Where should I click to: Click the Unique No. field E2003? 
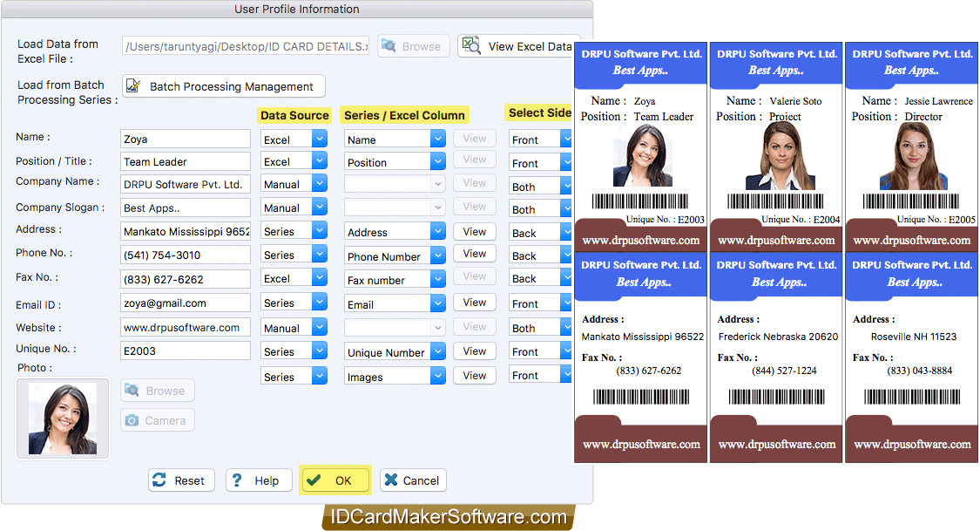tap(185, 351)
